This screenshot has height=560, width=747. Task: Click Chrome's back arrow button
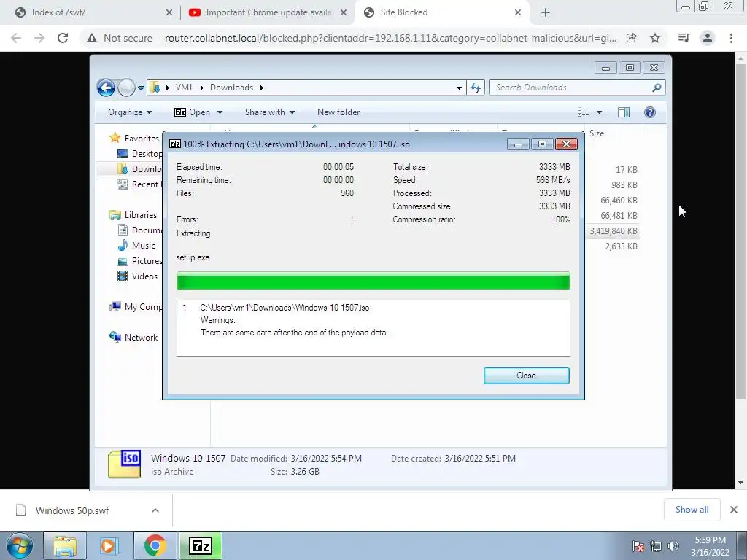click(16, 38)
